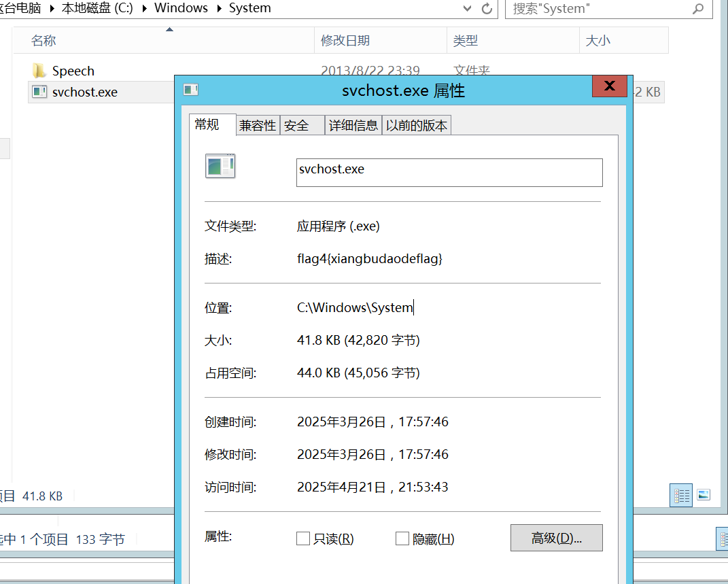
Task: Open the 安全 tab
Action: click(302, 125)
